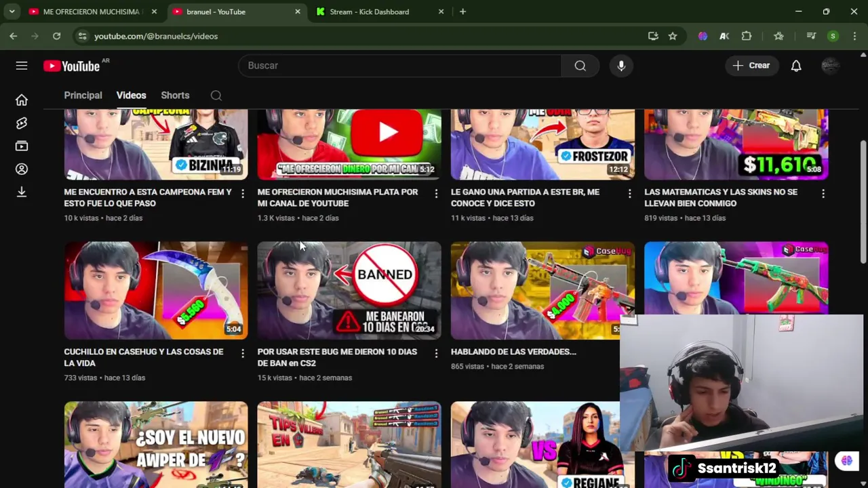Expand the browser tab search dropdown
The height and width of the screenshot is (488, 868).
point(12,12)
